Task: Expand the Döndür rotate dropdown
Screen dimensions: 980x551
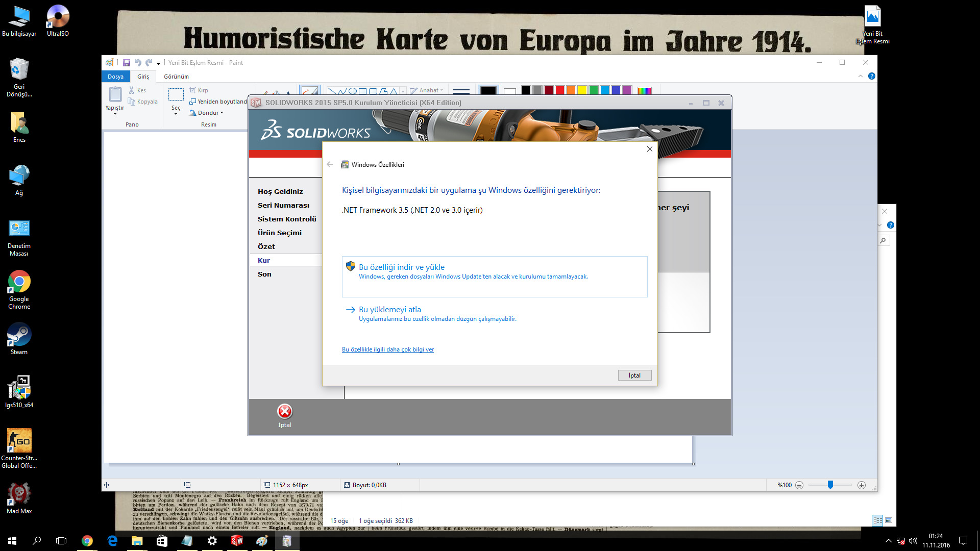Action: 222,113
